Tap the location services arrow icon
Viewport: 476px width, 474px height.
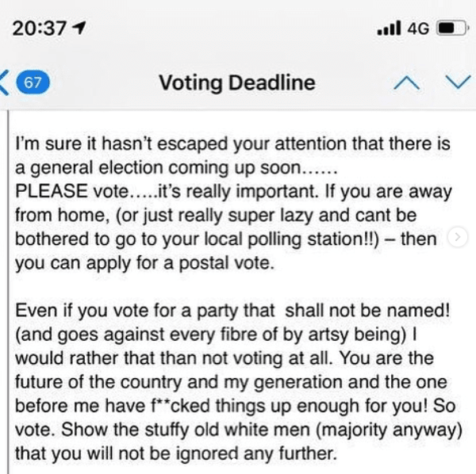click(79, 28)
